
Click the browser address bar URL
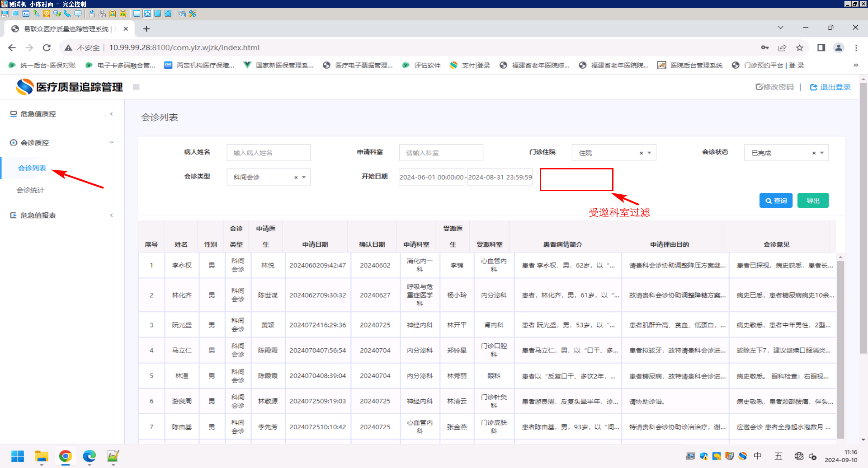[184, 47]
